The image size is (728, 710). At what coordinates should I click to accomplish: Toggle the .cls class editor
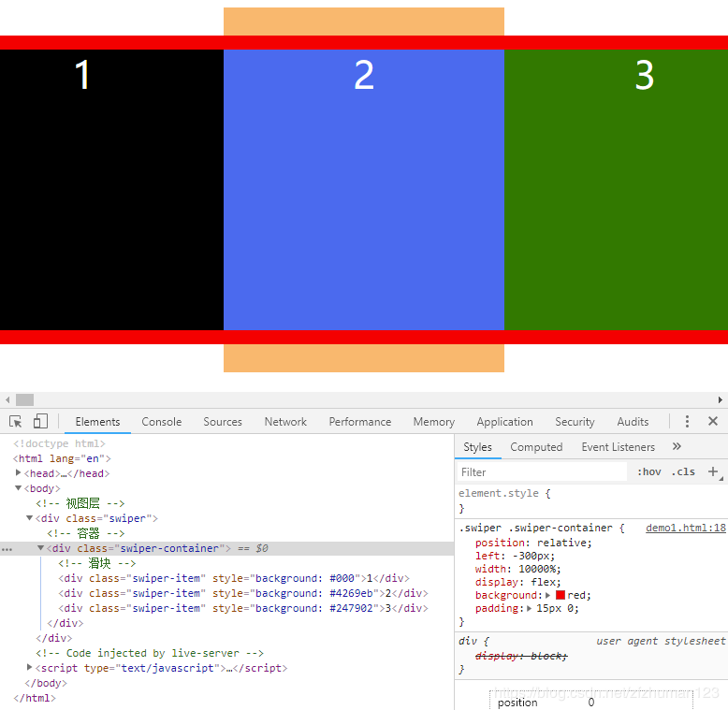[683, 472]
